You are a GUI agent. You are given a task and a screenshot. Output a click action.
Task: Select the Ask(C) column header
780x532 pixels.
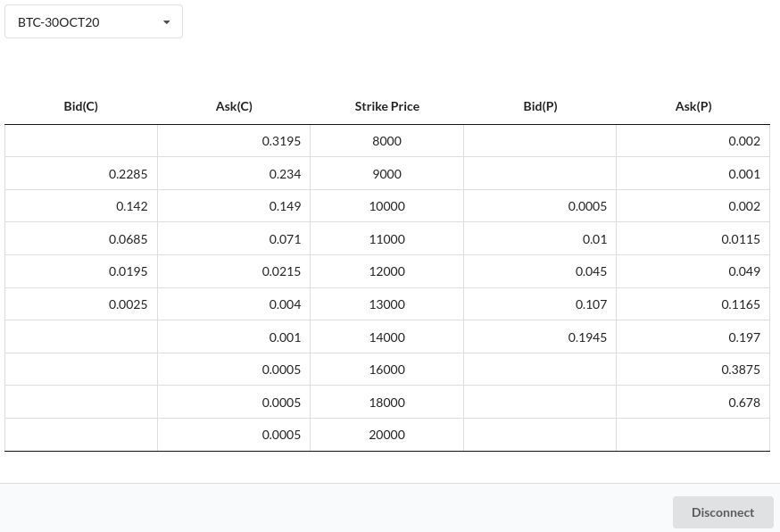coord(233,105)
